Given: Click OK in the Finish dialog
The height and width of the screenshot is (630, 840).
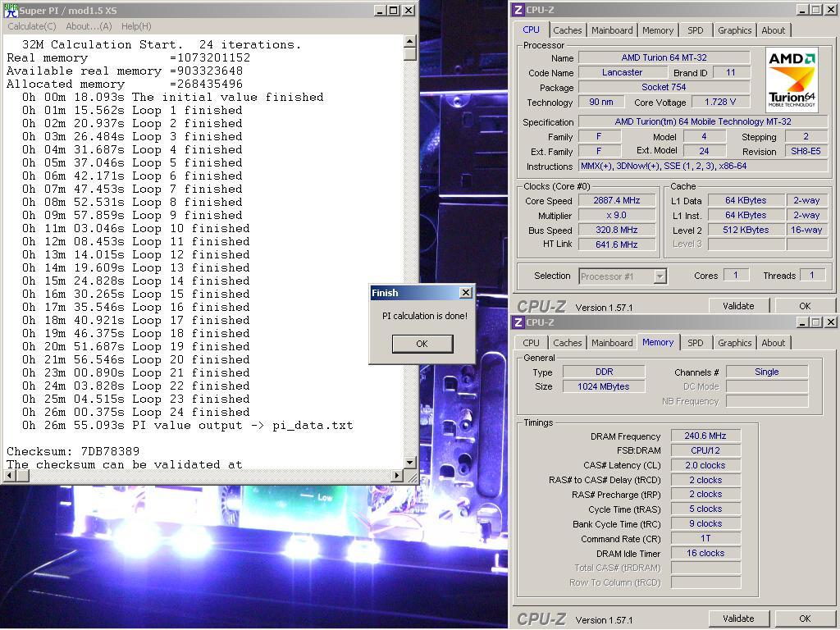Looking at the screenshot, I should 422,344.
